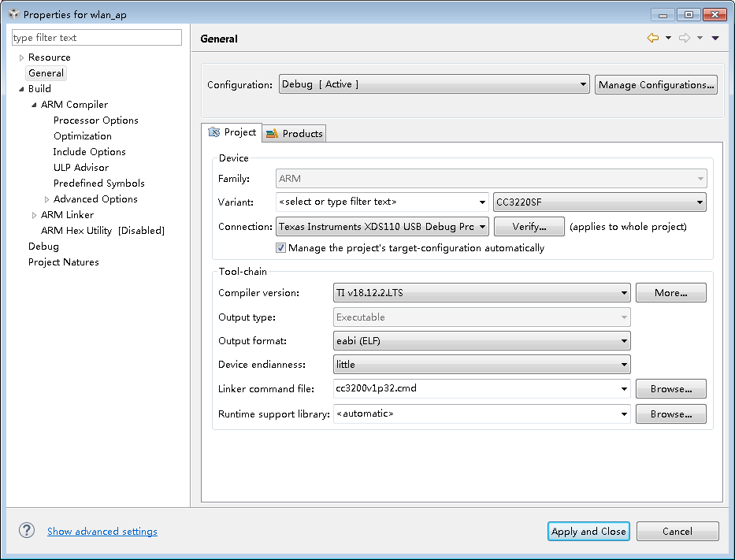Expand the ARM Linker tree node
This screenshot has height=560, width=735.
click(x=34, y=215)
